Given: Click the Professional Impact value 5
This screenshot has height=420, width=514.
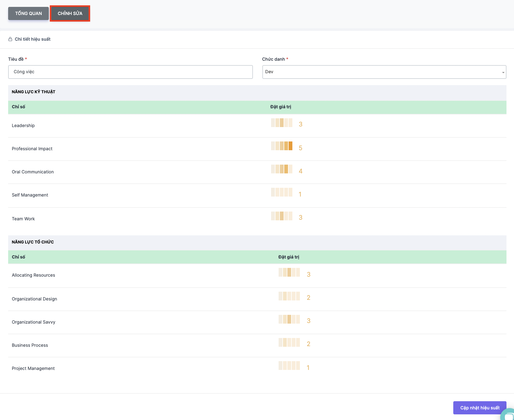Looking at the screenshot, I should pyautogui.click(x=301, y=148).
